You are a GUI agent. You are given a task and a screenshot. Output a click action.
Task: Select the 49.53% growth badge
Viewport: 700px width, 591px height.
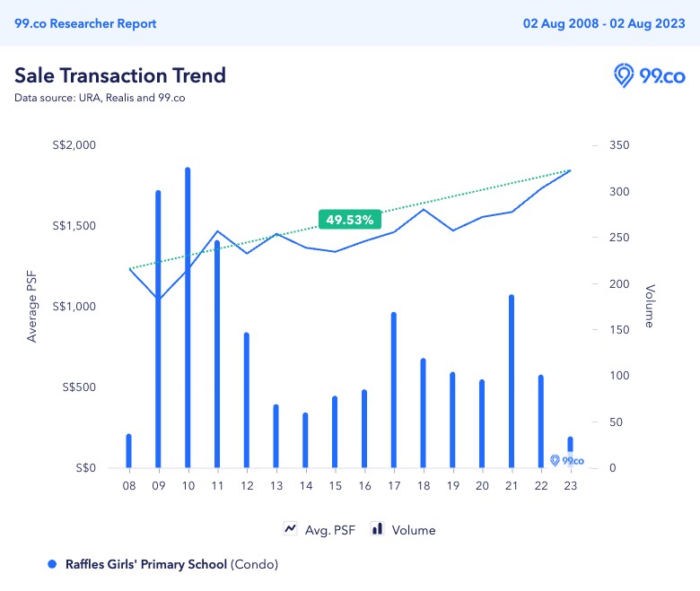click(350, 219)
